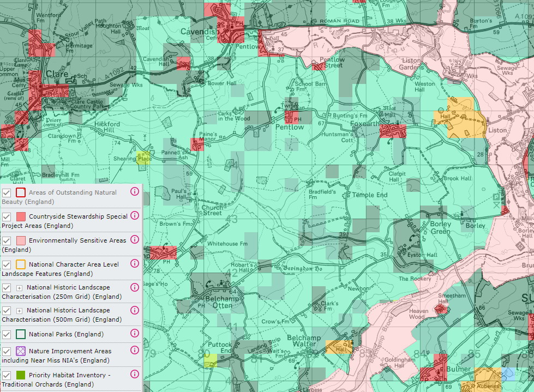Uncheck Historic Landscape Characterisation 500m Grid layer
This screenshot has width=534, height=392.
(7, 311)
